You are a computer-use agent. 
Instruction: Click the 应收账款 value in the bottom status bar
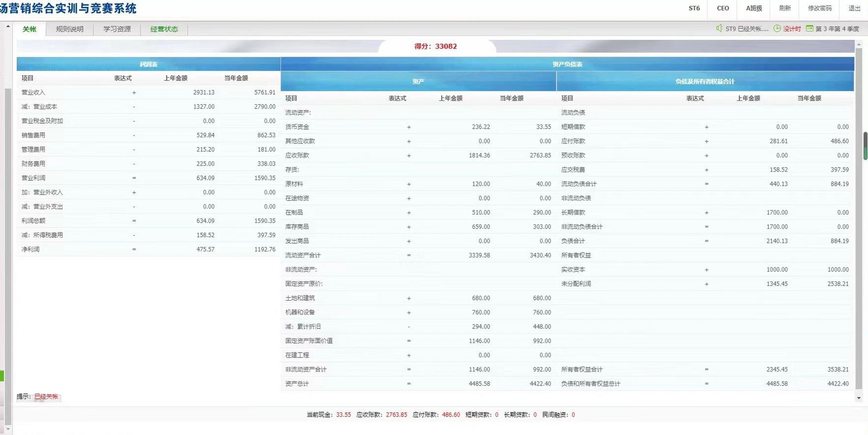(397, 415)
